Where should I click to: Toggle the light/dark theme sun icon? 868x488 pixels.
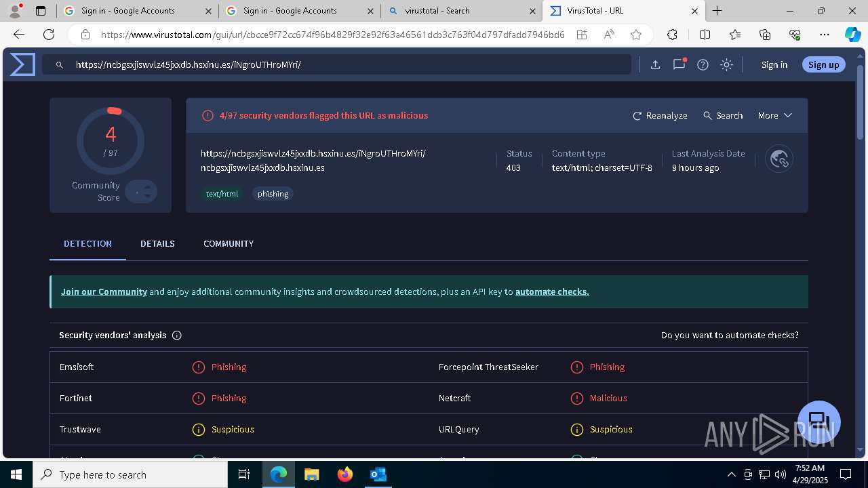click(x=726, y=65)
